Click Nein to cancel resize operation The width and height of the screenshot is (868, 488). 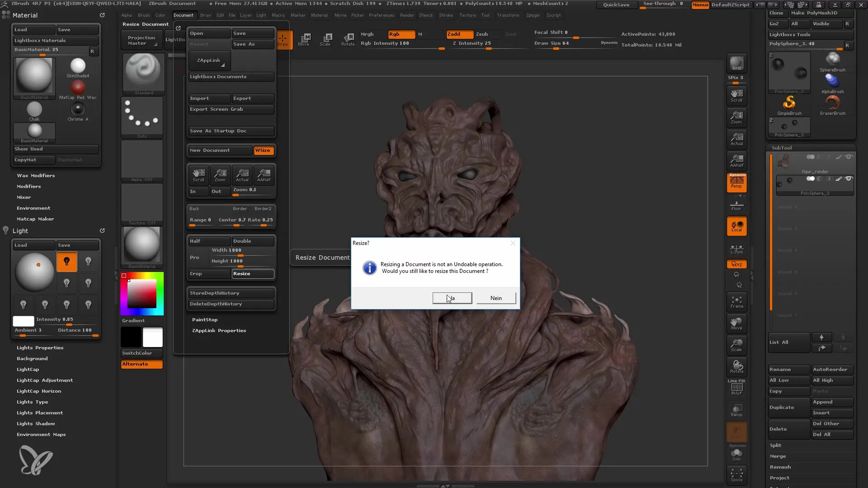coord(496,298)
